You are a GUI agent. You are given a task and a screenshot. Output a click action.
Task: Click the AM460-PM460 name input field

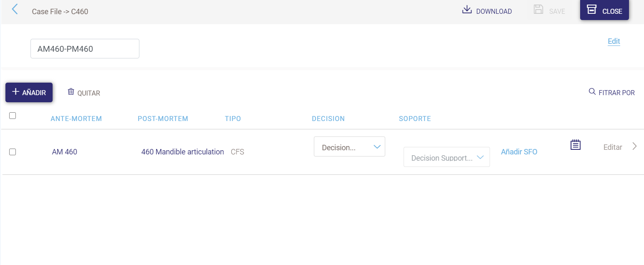tap(85, 49)
